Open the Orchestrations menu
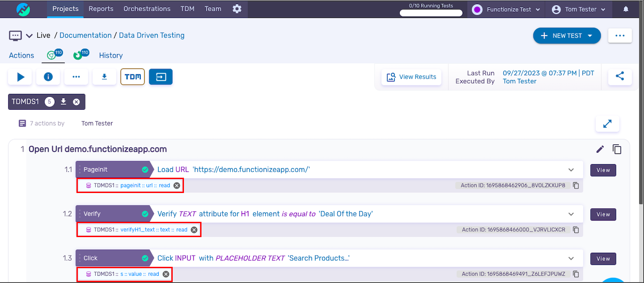The height and width of the screenshot is (283, 644). pos(147,9)
